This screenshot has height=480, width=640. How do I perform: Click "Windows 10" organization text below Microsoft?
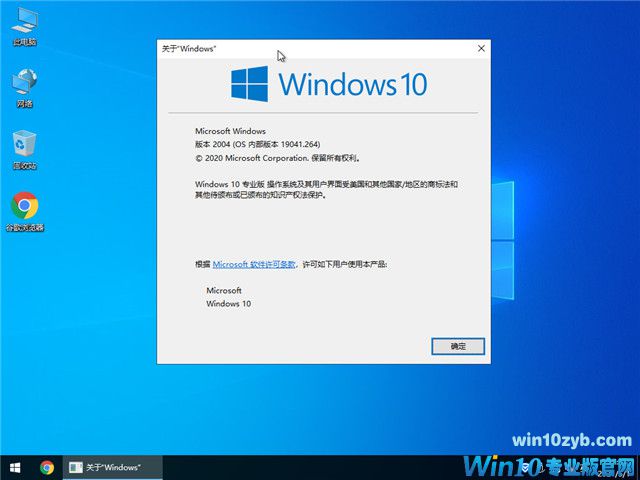point(229,303)
